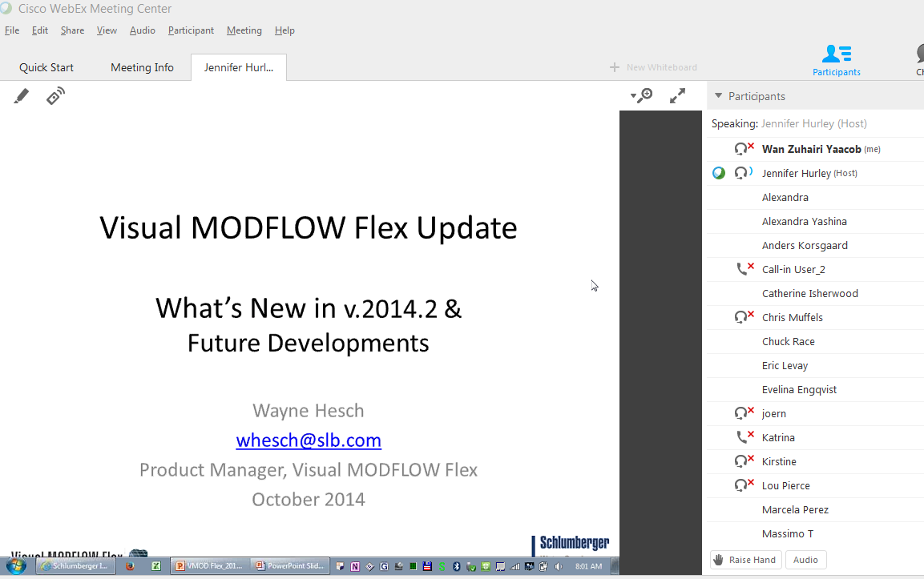Click muted headset icon for Wan Zuhairi Yaacob
This screenshot has width=924, height=579.
[744, 148]
